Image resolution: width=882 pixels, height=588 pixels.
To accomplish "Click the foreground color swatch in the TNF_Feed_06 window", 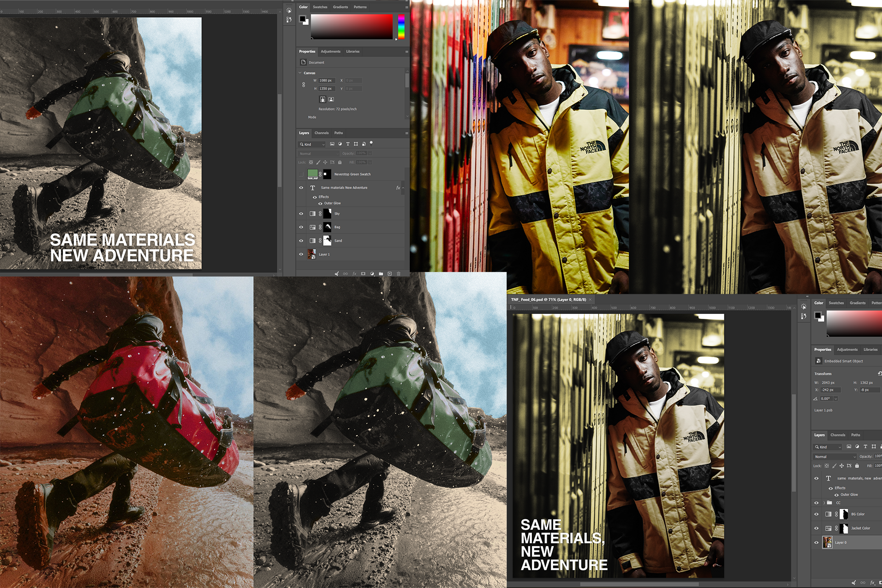I will [818, 315].
